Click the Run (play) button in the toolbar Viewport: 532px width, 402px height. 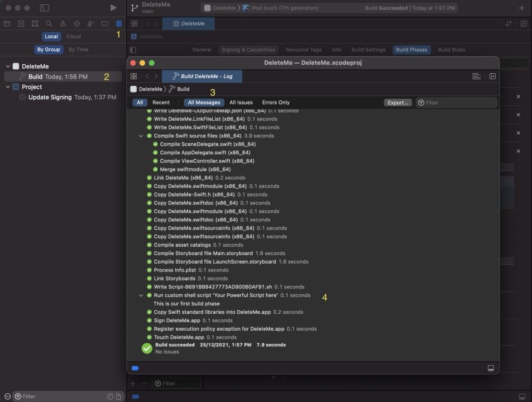tap(113, 7)
